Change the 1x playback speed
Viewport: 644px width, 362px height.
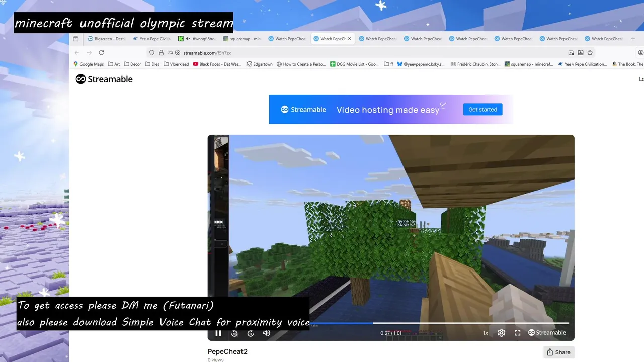pyautogui.click(x=486, y=333)
